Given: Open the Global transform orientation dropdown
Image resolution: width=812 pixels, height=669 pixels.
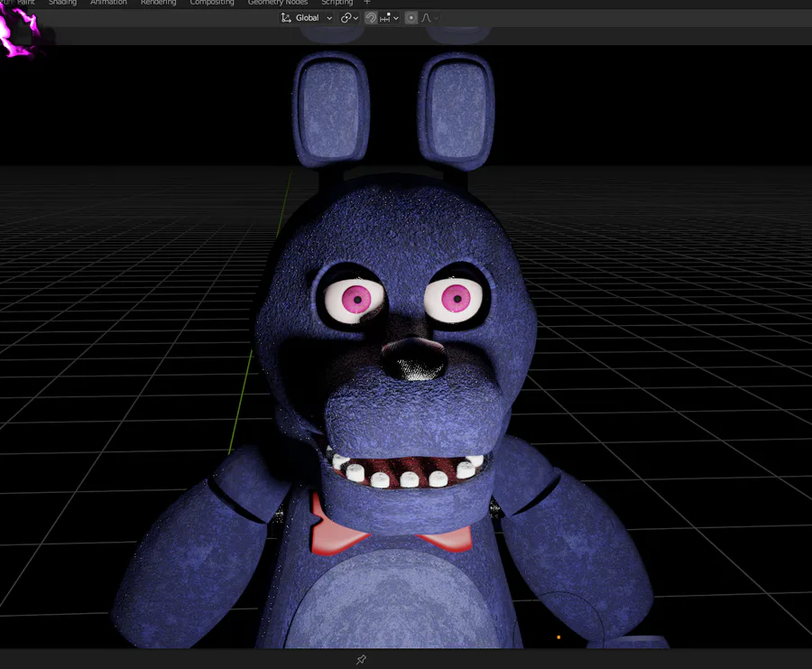Looking at the screenshot, I should (x=307, y=18).
